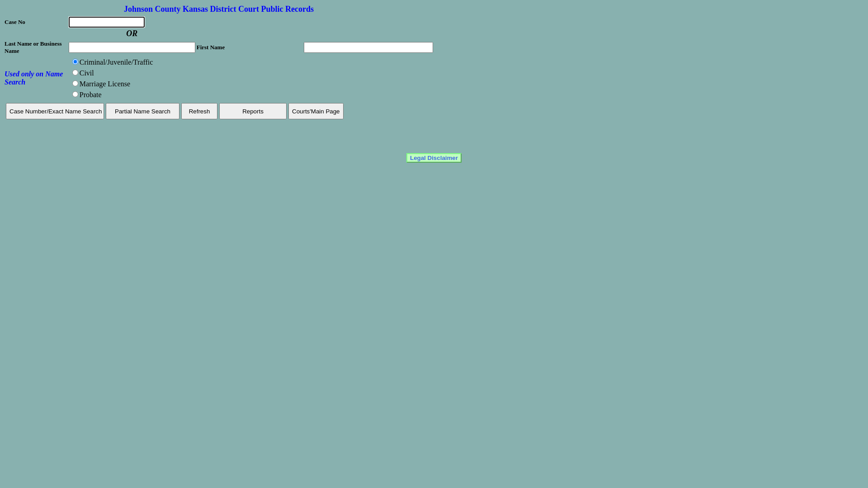The width and height of the screenshot is (868, 488).
Task: Click the Johnson County Kansas District Court link
Action: pyautogui.click(x=219, y=9)
